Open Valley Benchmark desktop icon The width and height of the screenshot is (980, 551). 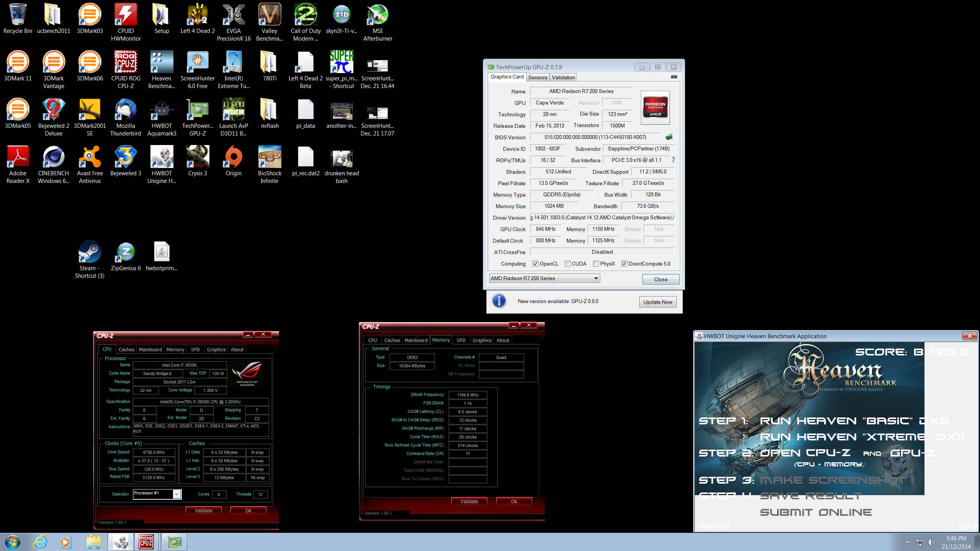click(x=269, y=22)
